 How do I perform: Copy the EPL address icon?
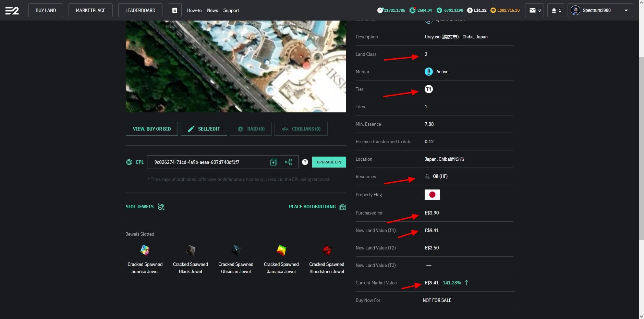[274, 162]
